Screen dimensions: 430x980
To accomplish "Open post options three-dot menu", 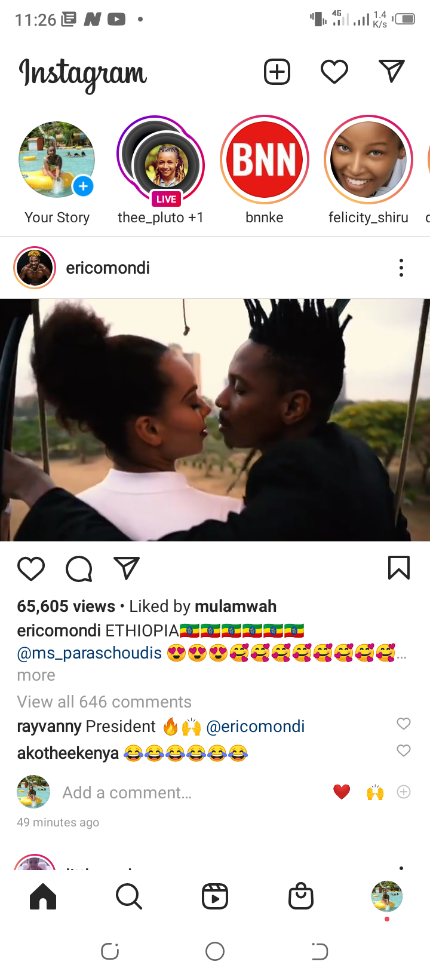I will click(x=401, y=268).
